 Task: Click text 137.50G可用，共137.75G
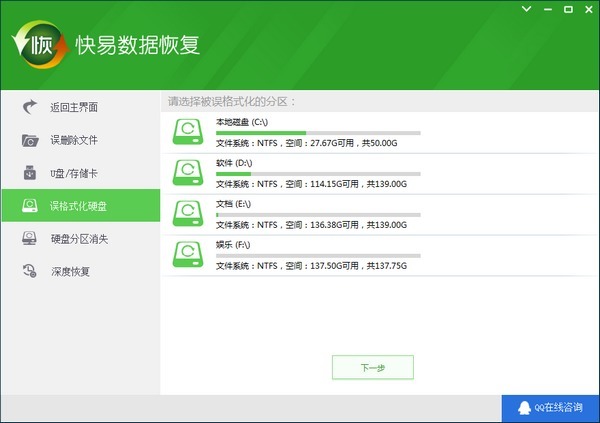[358, 266]
